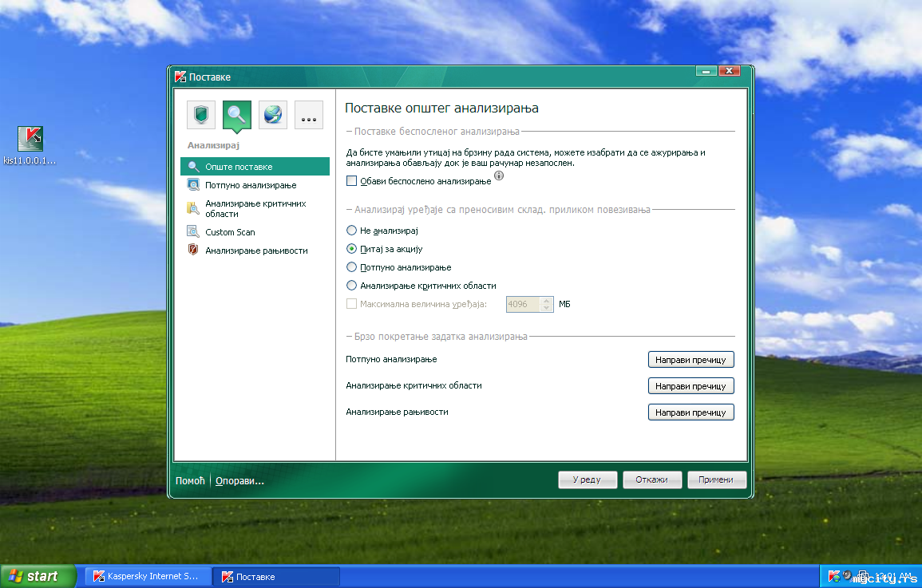Choose the Потпуно анализирање radio option

pyautogui.click(x=351, y=267)
